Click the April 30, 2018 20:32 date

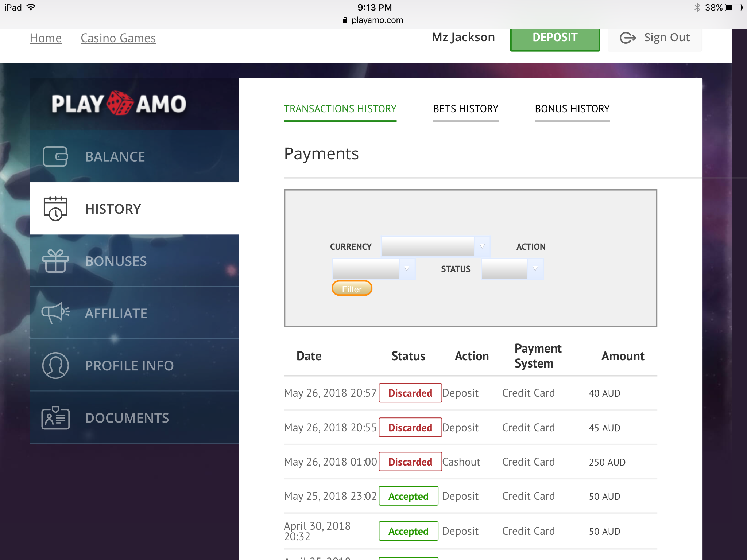(x=317, y=531)
